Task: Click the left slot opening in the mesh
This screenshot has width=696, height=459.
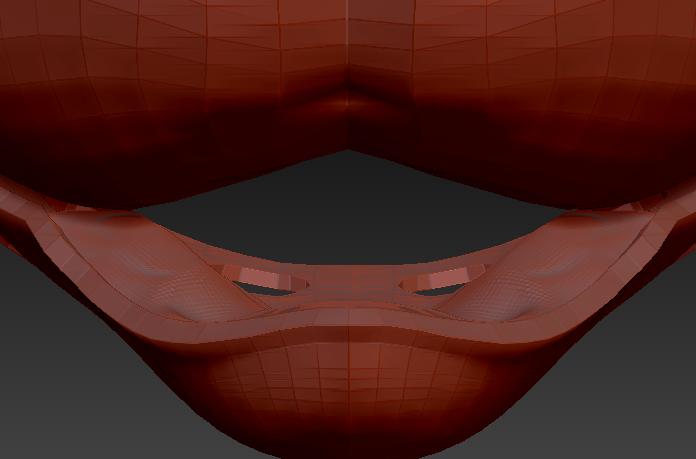Action: click(265, 281)
